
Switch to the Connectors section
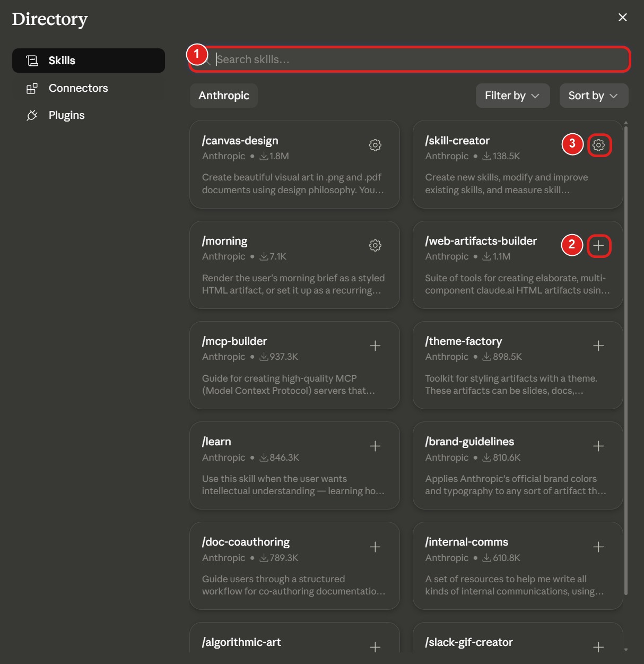click(89, 88)
